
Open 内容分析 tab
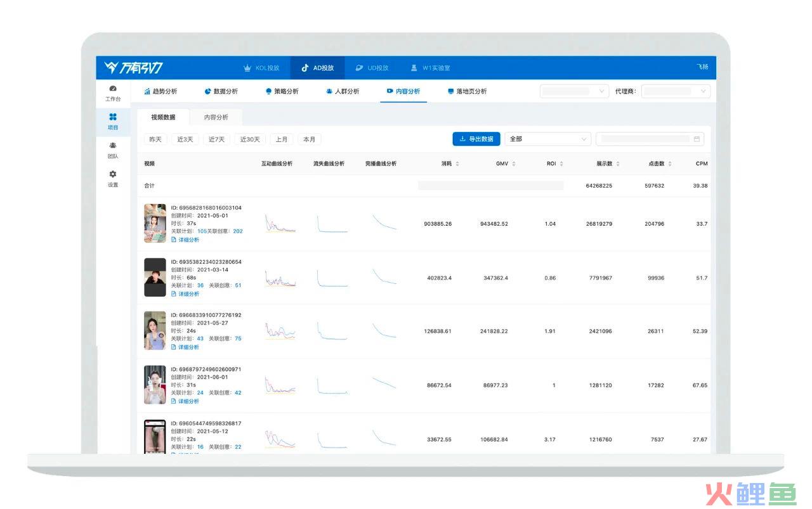(x=403, y=91)
